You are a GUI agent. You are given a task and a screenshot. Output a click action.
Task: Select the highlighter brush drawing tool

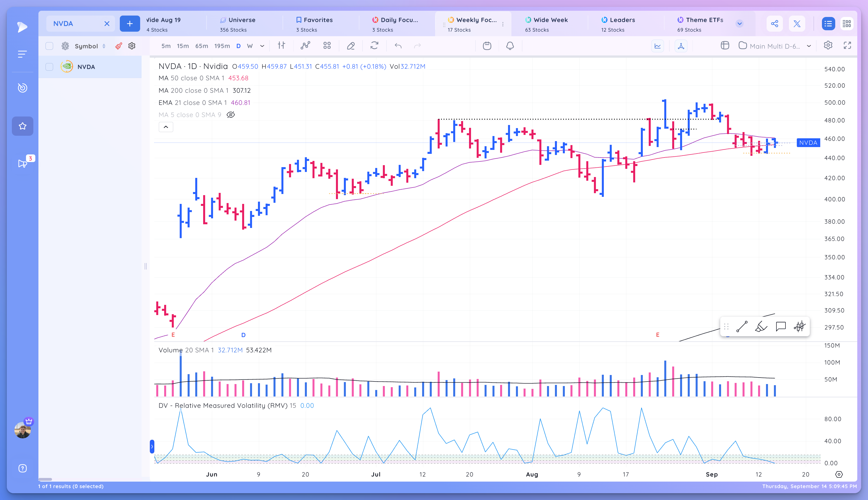761,327
